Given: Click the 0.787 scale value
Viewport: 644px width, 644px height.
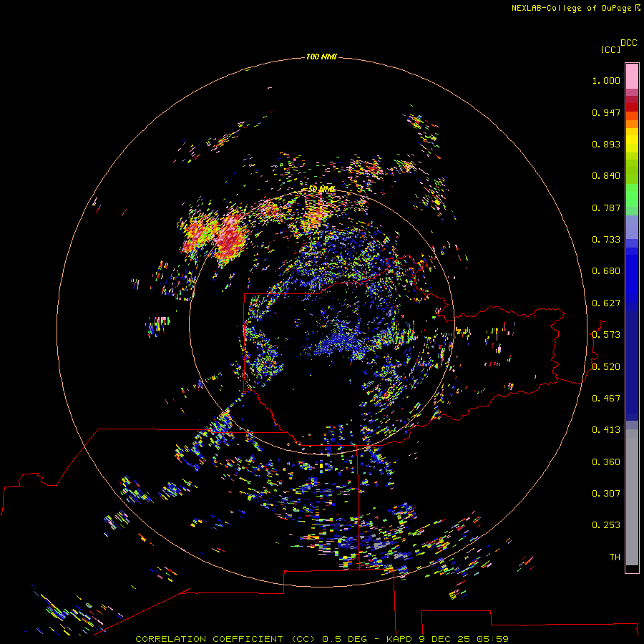Looking at the screenshot, I should click(x=606, y=208).
